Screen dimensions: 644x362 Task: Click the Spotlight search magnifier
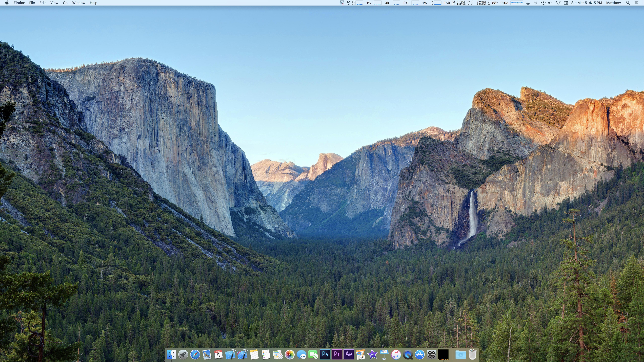[x=628, y=3]
